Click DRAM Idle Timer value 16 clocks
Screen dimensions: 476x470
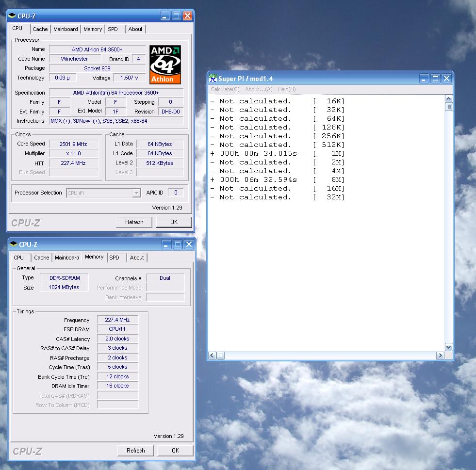tap(117, 386)
